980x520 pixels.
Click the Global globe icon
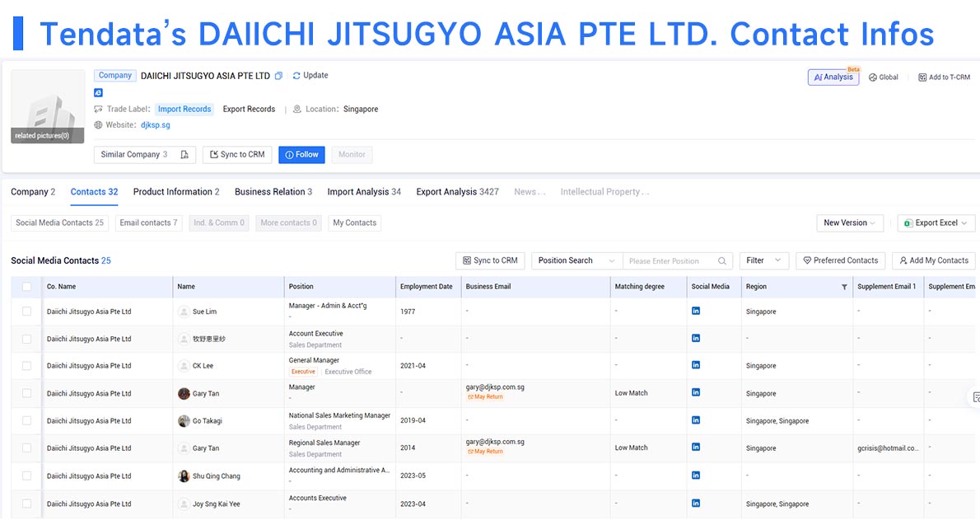point(872,77)
